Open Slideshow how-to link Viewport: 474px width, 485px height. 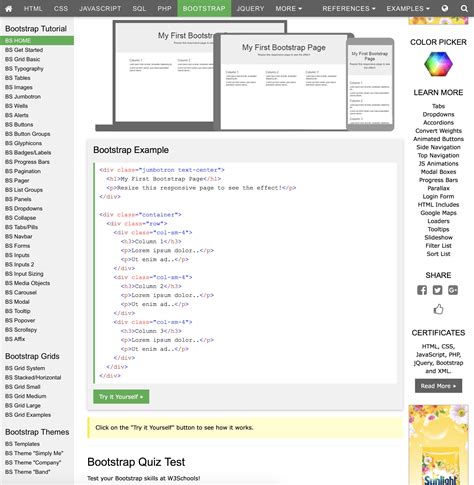[438, 238]
